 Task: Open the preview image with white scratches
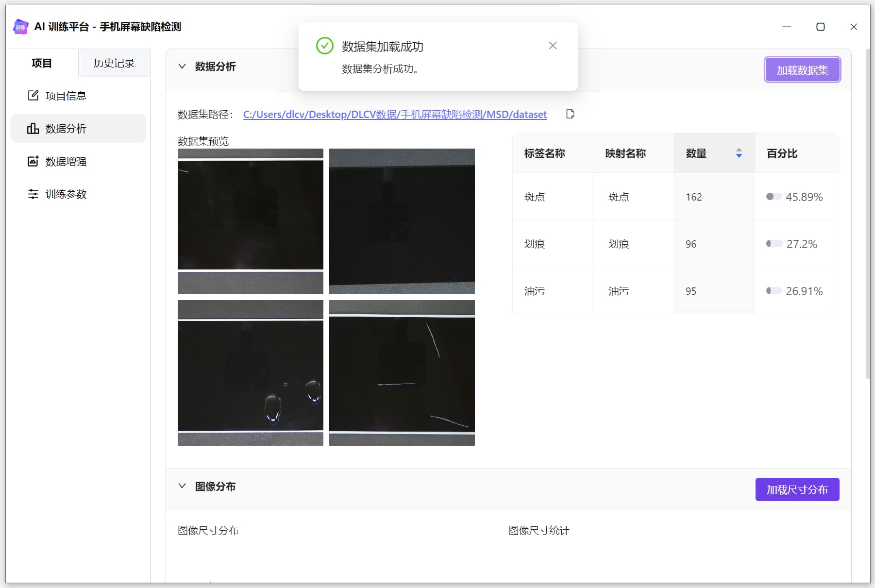[x=402, y=373]
